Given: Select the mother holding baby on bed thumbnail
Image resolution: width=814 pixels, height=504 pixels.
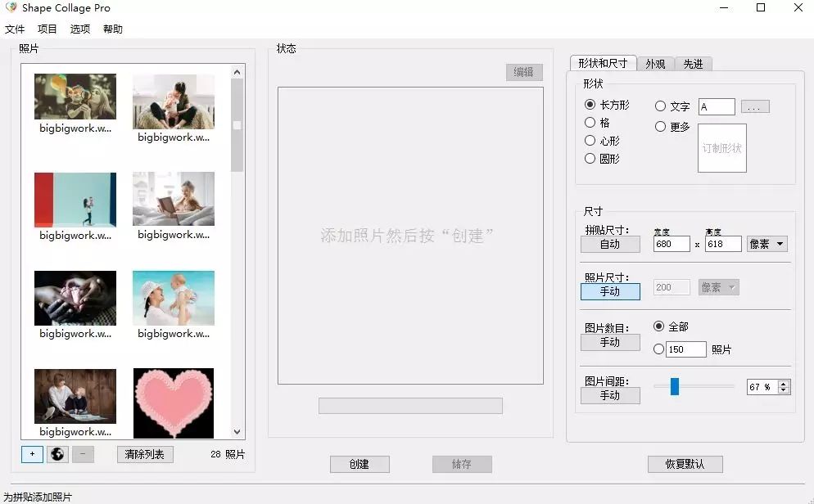Looking at the screenshot, I should (x=174, y=101).
